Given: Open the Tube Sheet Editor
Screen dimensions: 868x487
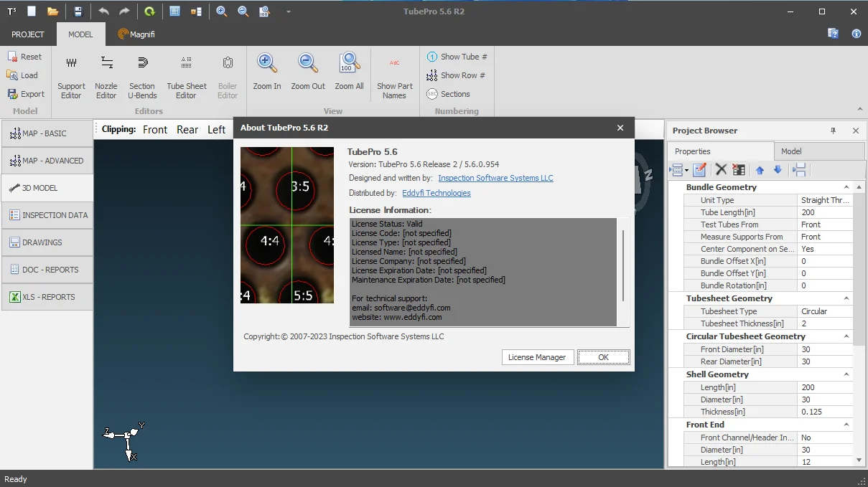Looking at the screenshot, I should tap(186, 77).
